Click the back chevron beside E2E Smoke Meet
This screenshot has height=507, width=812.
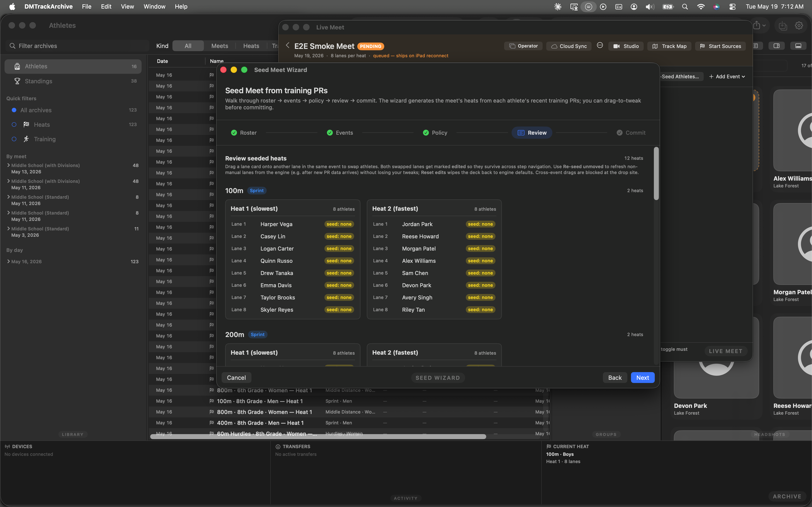click(x=288, y=45)
